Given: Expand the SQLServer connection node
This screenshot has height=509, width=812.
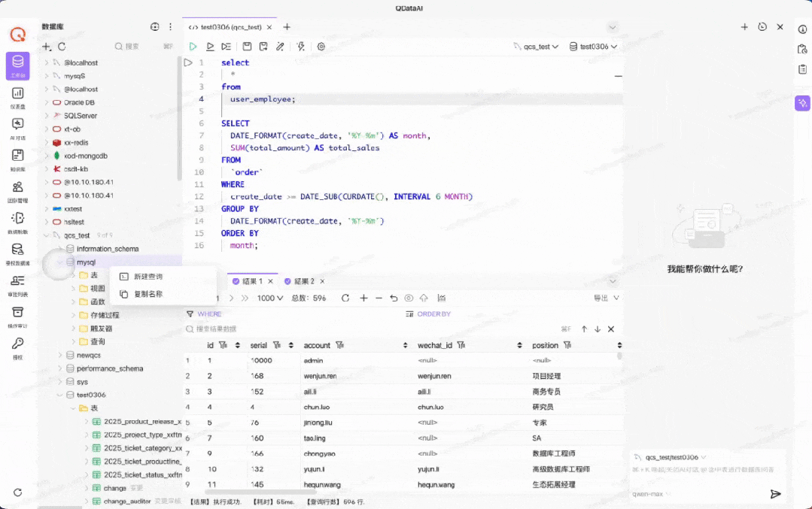Looking at the screenshot, I should coord(47,116).
